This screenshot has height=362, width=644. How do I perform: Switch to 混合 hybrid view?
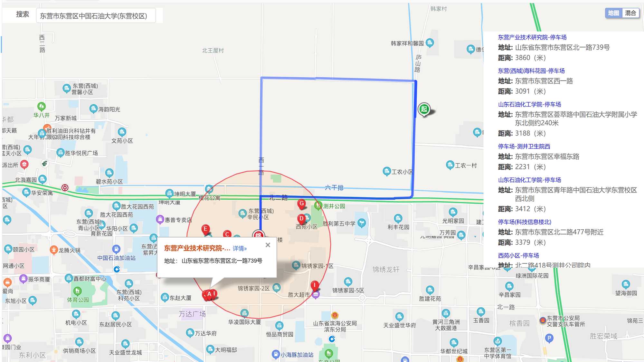[630, 13]
